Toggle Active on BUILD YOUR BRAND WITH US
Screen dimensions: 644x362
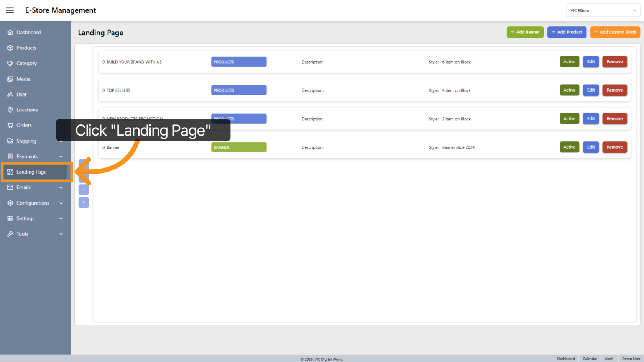pyautogui.click(x=569, y=62)
